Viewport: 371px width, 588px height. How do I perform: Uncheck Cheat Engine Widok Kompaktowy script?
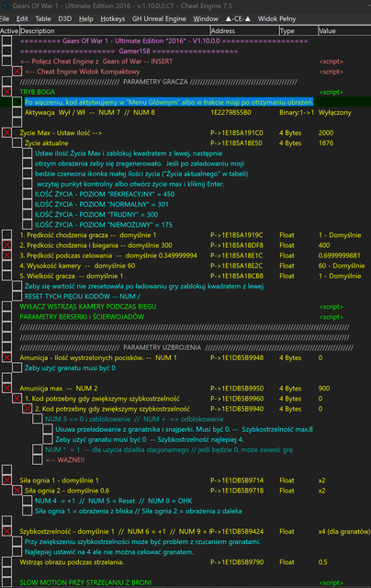point(17,72)
